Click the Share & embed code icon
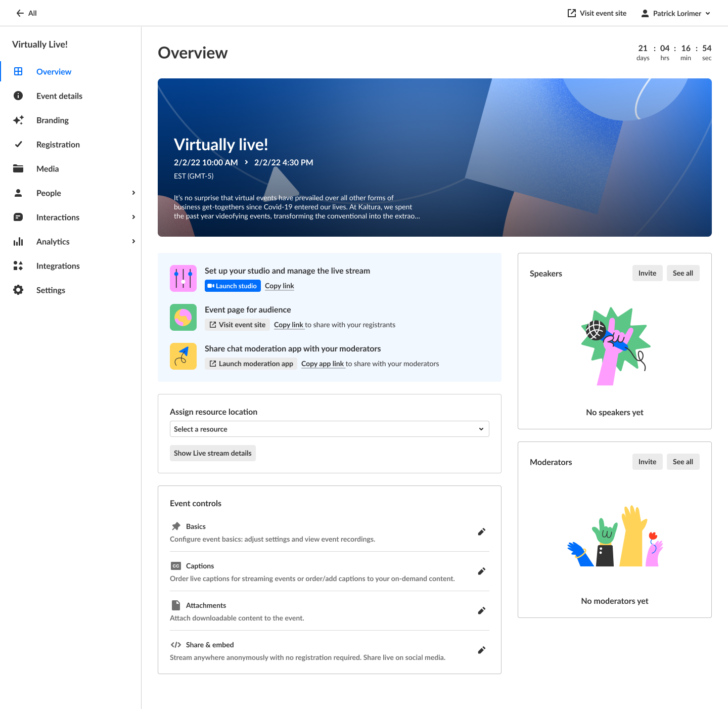The width and height of the screenshot is (728, 709). point(176,645)
